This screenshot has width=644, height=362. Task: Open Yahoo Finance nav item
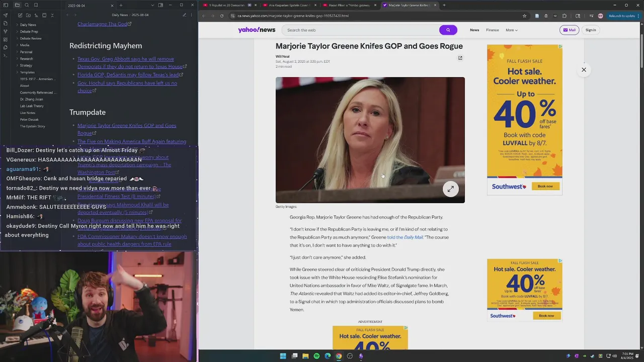point(493,30)
